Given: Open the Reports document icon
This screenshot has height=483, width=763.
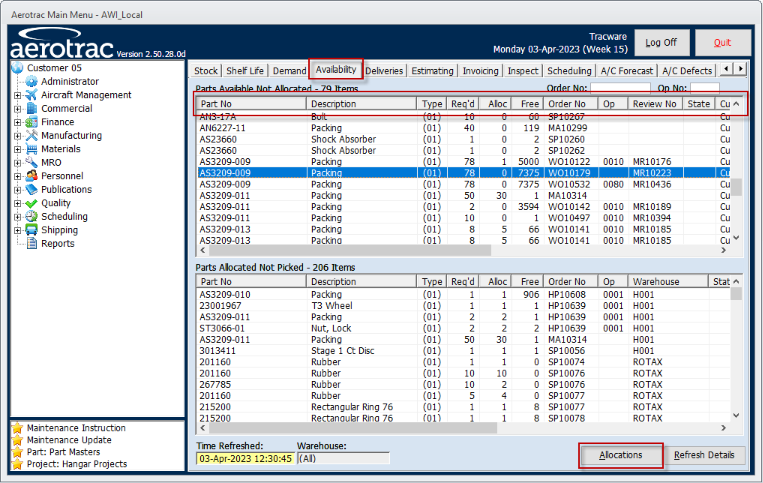Looking at the screenshot, I should pos(32,244).
